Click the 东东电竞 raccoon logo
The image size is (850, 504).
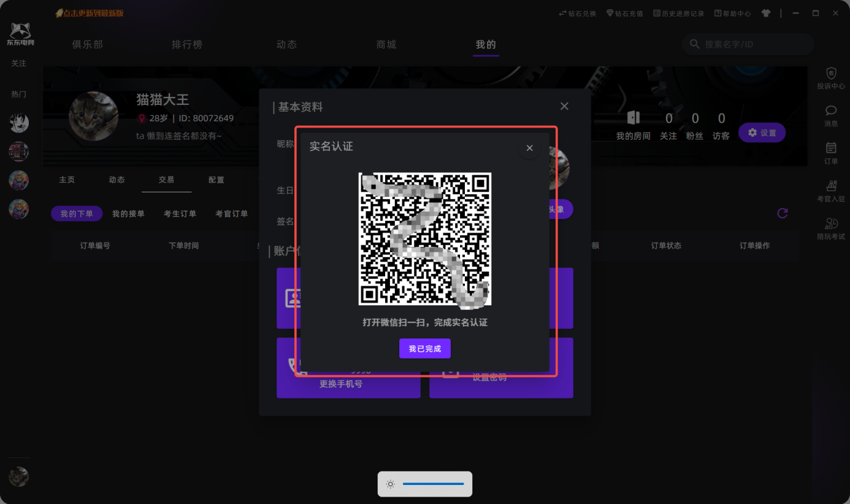pyautogui.click(x=19, y=34)
